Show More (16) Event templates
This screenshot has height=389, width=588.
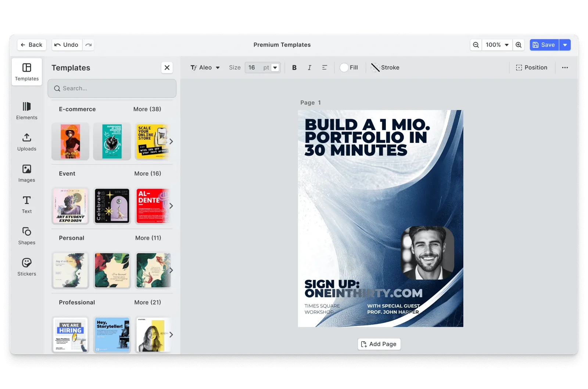[147, 173]
